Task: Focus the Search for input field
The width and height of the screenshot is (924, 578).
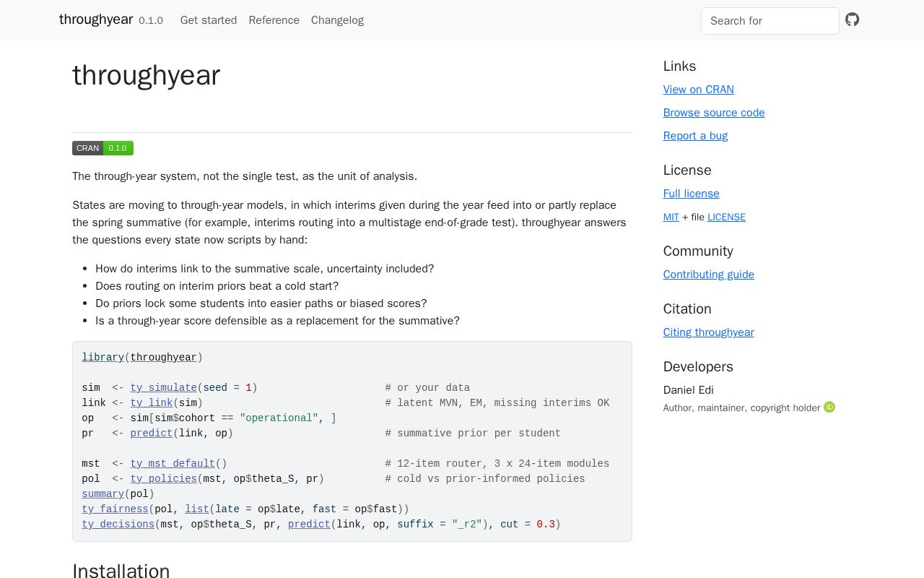Action: (x=770, y=21)
